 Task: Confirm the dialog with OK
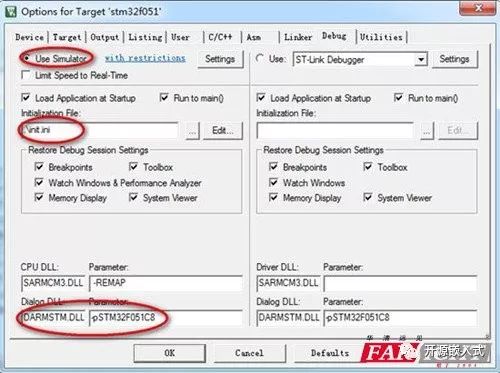[x=169, y=353]
